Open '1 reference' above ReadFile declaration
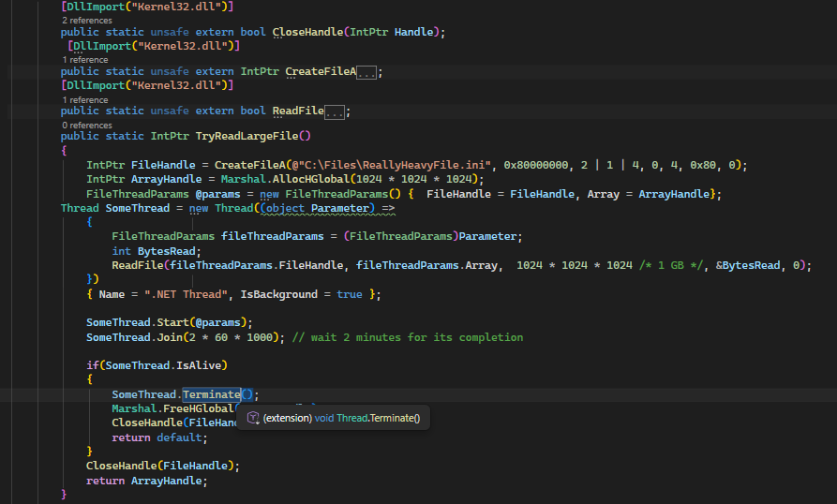Screen dimensions: 837x504 [85, 99]
